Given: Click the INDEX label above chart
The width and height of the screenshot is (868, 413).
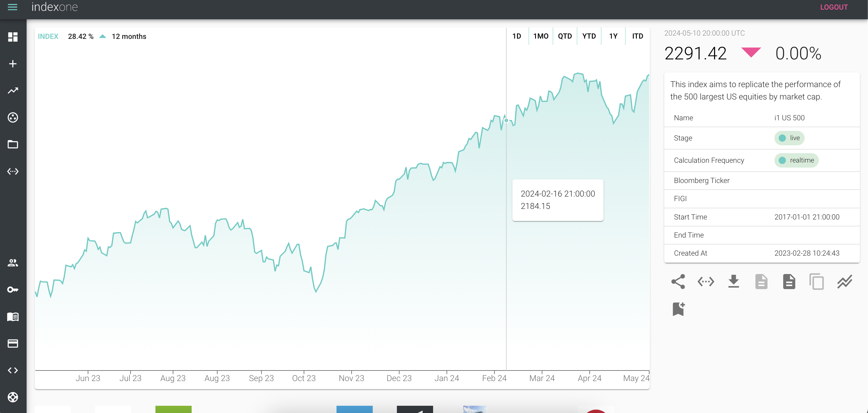Looking at the screenshot, I should pyautogui.click(x=48, y=36).
